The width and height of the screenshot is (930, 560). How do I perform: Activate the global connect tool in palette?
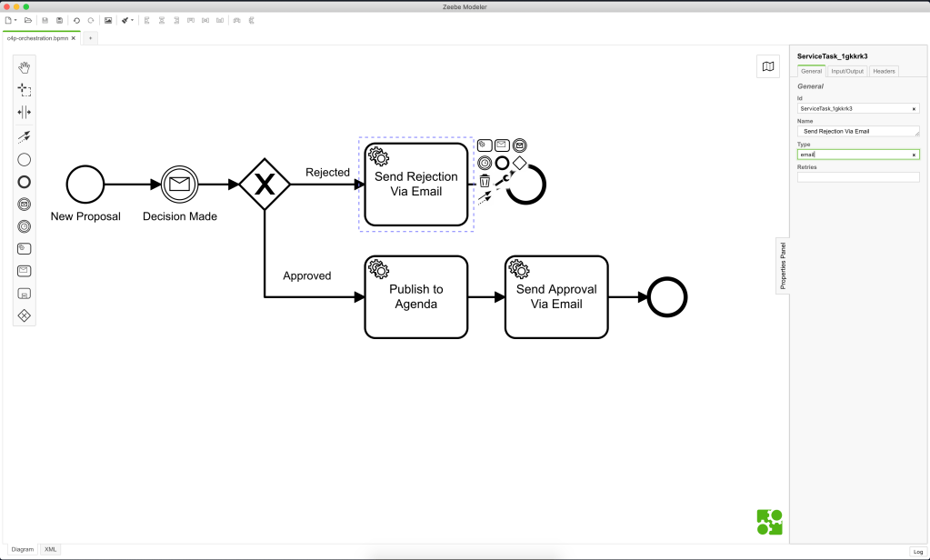point(24,136)
